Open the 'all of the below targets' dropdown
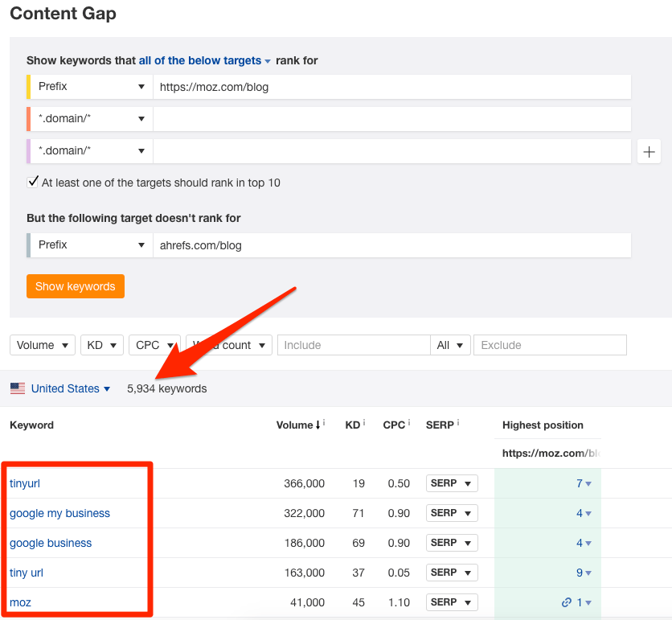Screen dimensions: 672x620 [204, 60]
